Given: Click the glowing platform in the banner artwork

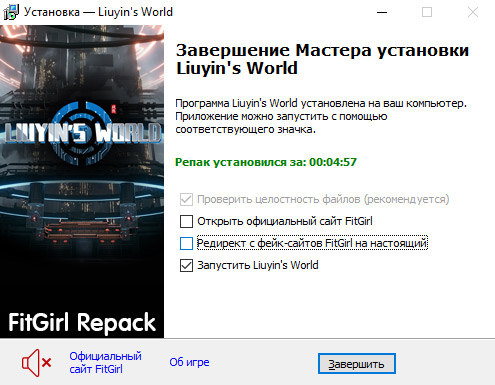Looking at the screenshot, I should pos(82,230).
